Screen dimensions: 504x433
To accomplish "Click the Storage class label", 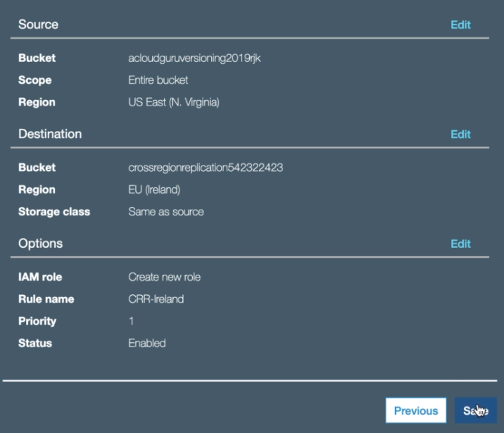I will pyautogui.click(x=54, y=212).
